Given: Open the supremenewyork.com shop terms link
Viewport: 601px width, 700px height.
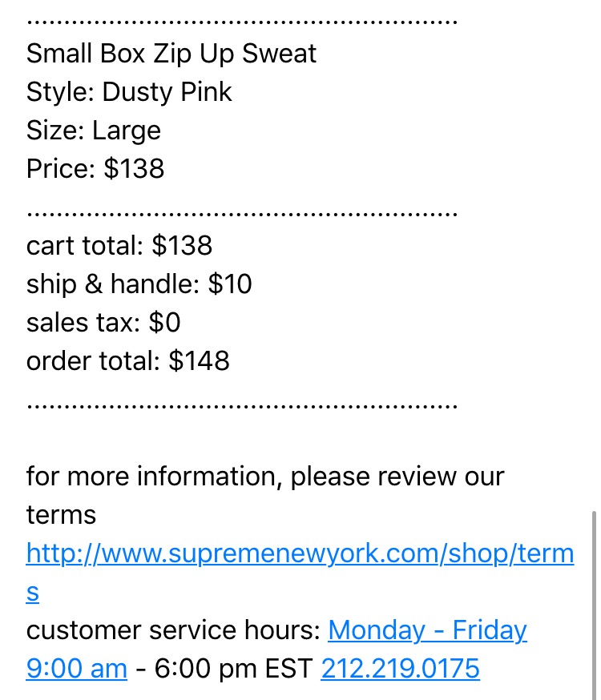Looking at the screenshot, I should (x=300, y=554).
